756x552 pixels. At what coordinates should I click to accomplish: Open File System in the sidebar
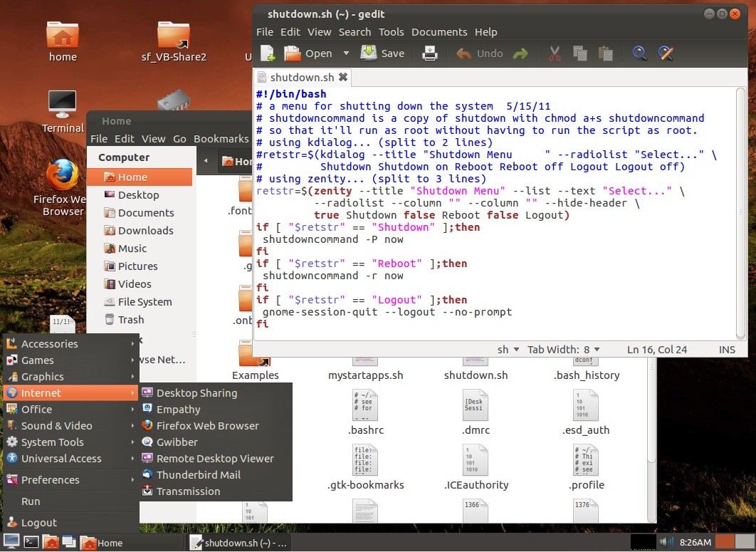point(140,301)
